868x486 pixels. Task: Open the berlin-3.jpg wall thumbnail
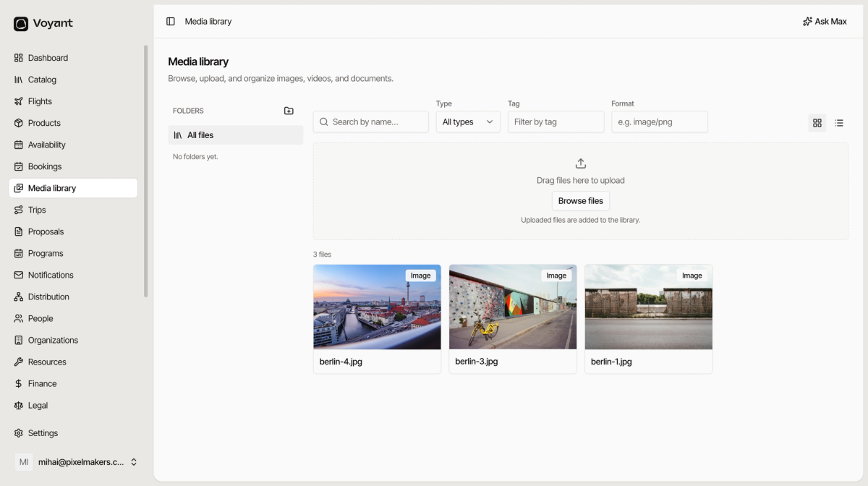[x=513, y=307]
